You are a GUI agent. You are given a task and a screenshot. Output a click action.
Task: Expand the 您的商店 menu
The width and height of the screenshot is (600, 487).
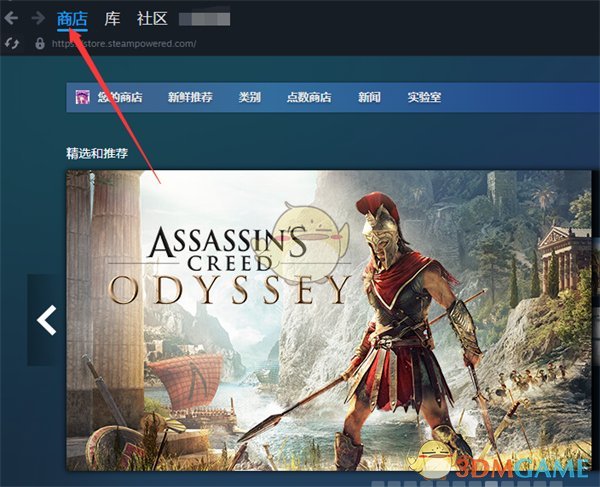click(x=120, y=97)
